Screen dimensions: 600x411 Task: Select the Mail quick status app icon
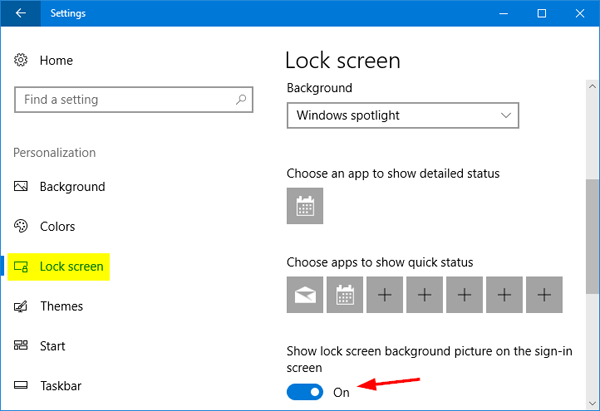(305, 295)
